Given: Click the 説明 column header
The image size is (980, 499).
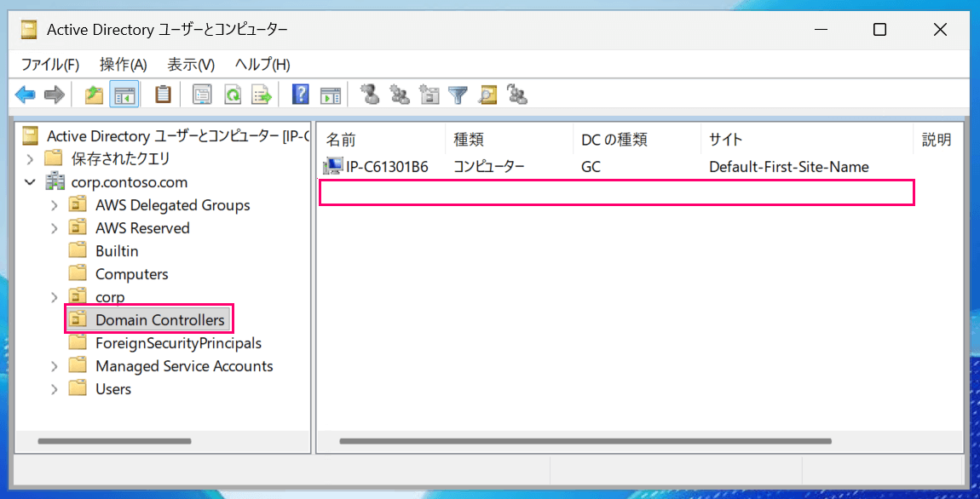Looking at the screenshot, I should point(938,140).
